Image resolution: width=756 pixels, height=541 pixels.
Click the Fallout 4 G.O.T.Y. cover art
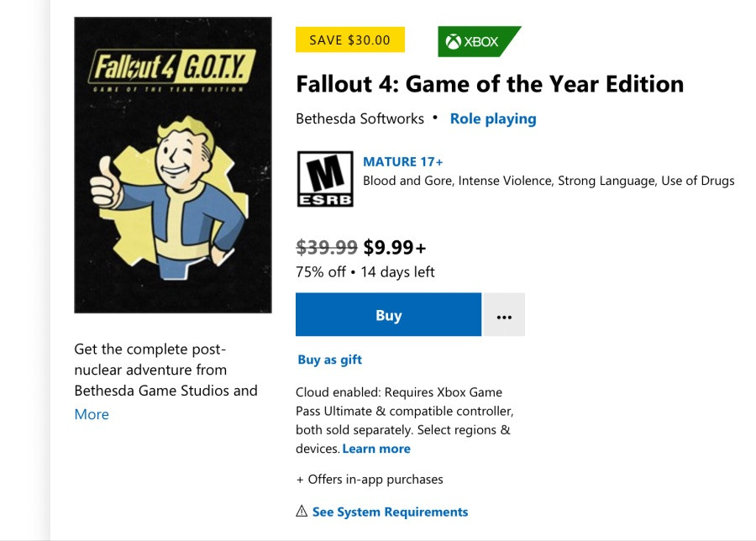[173, 165]
